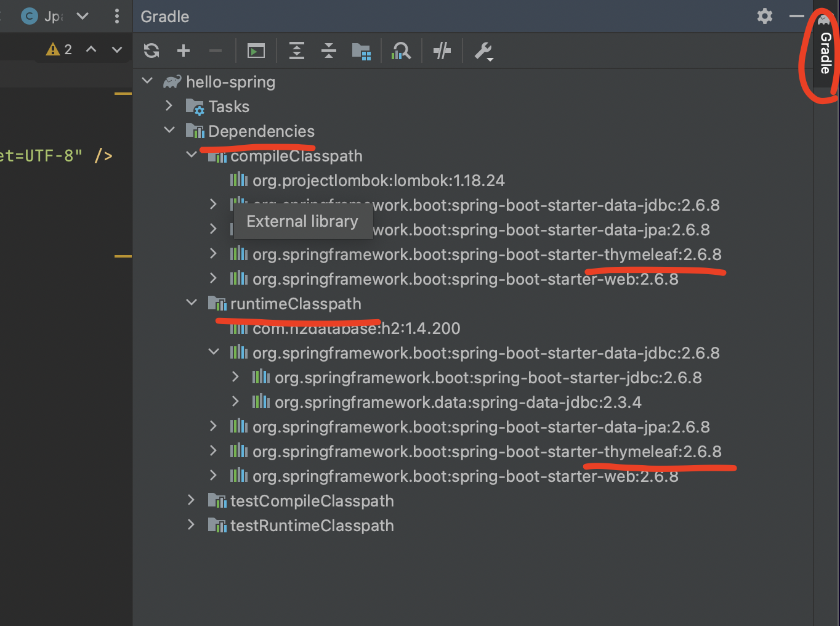Screen dimensions: 840x626
Task: Select the testCompileClasspath label
Action: click(x=312, y=501)
